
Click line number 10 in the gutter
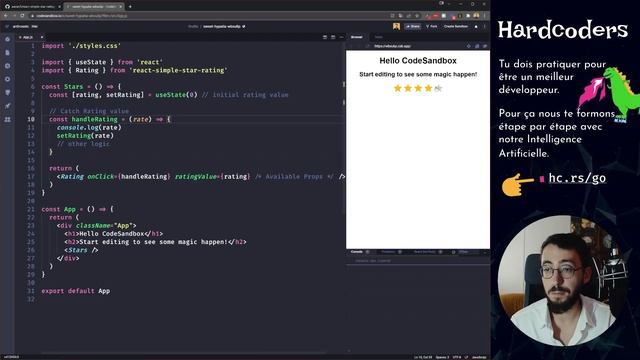tap(31, 119)
